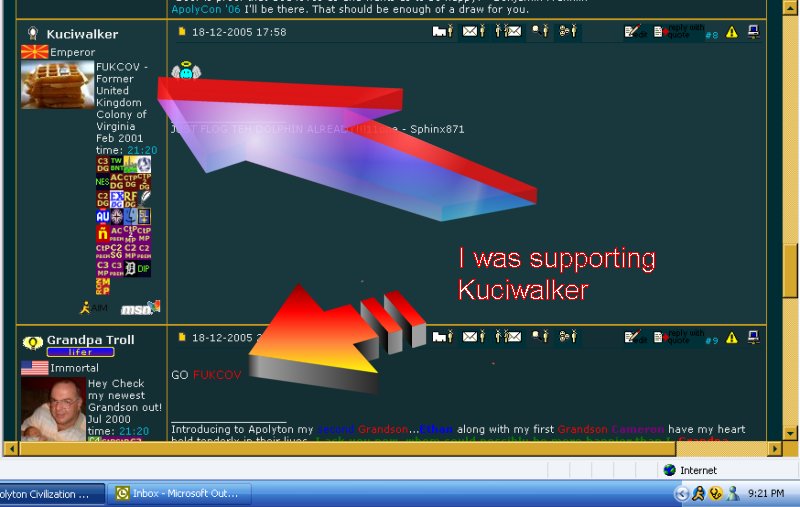The width and height of the screenshot is (800, 507).
Task: Click the profile icon on Grandpa Troll's post
Action: 442,338
